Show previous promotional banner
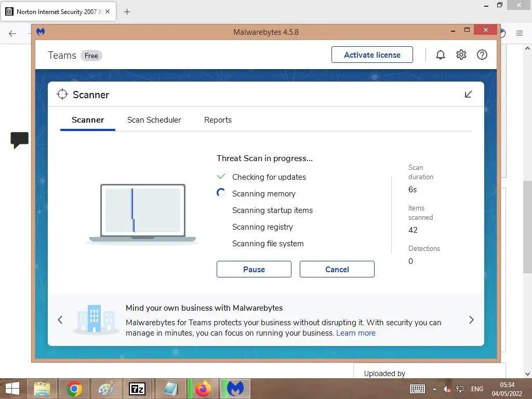 pyautogui.click(x=60, y=320)
